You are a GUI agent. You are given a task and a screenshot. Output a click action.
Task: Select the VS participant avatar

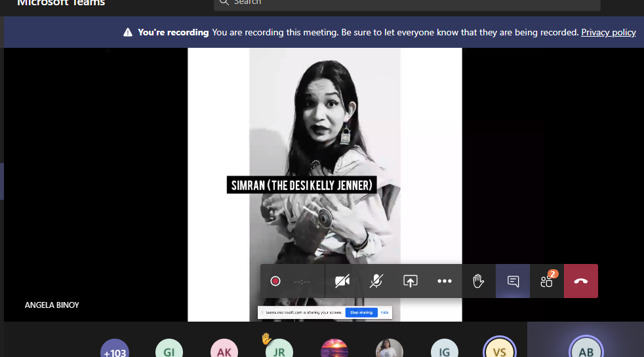point(499,350)
